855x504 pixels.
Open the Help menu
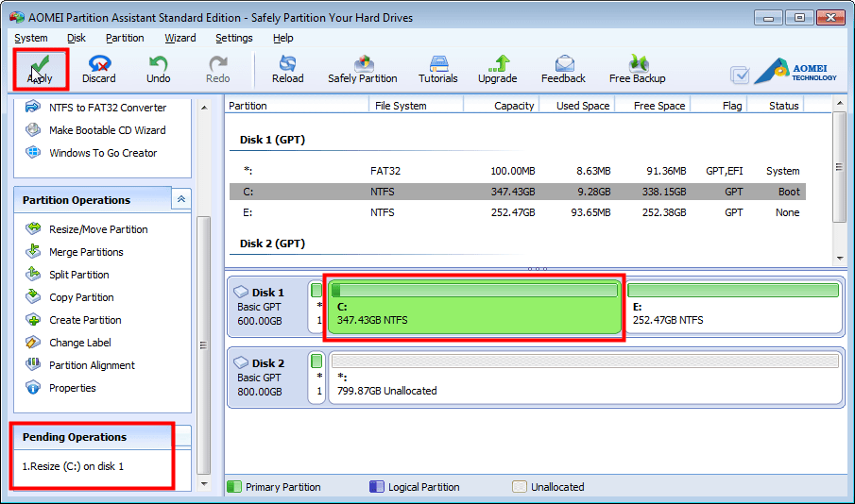(x=283, y=38)
